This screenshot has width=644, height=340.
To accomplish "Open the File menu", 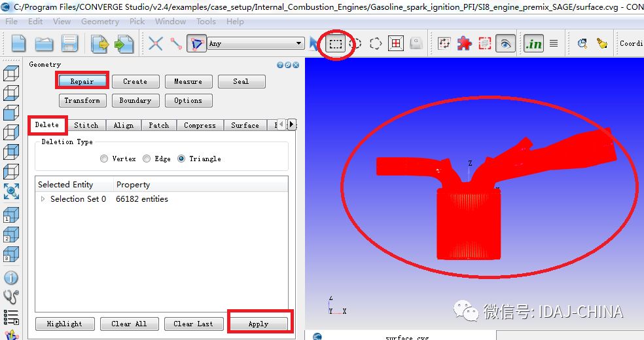I will pos(11,22).
